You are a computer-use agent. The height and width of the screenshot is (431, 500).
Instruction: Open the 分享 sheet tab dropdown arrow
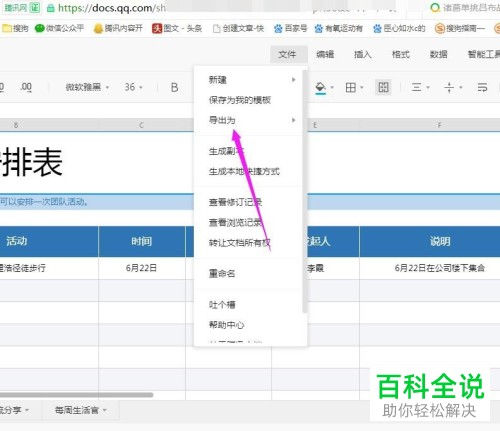(x=27, y=410)
